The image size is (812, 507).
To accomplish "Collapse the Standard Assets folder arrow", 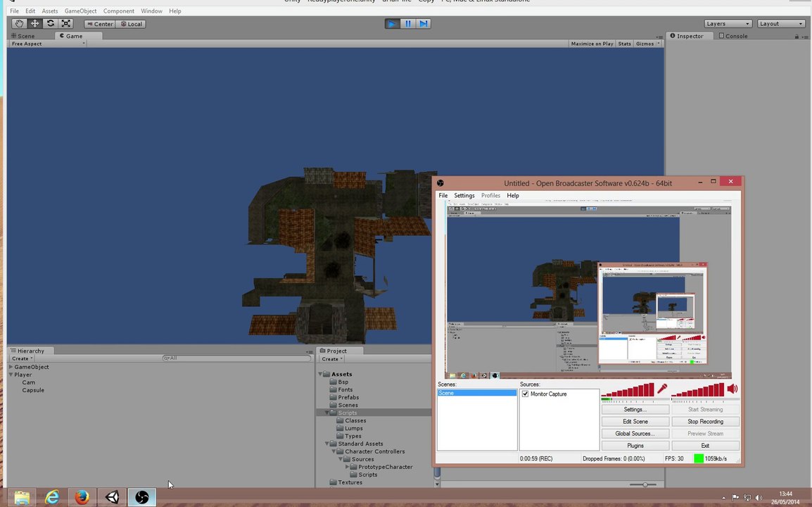I will (x=326, y=444).
